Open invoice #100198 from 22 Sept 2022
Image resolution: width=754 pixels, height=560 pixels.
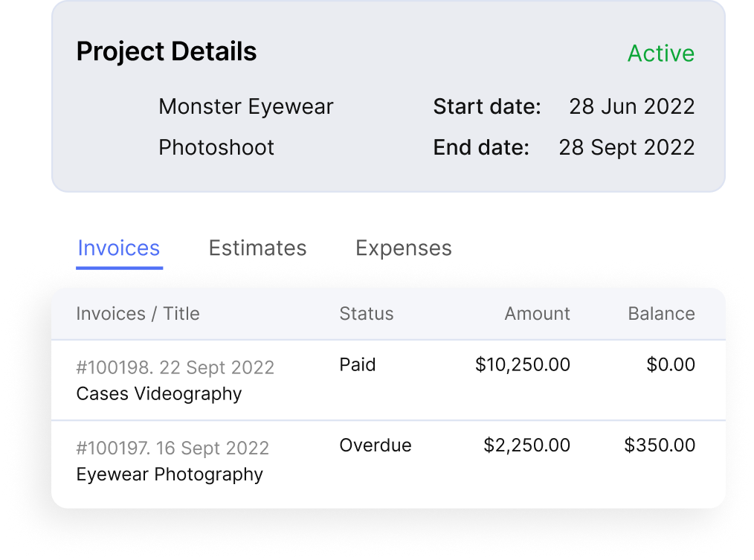[175, 367]
